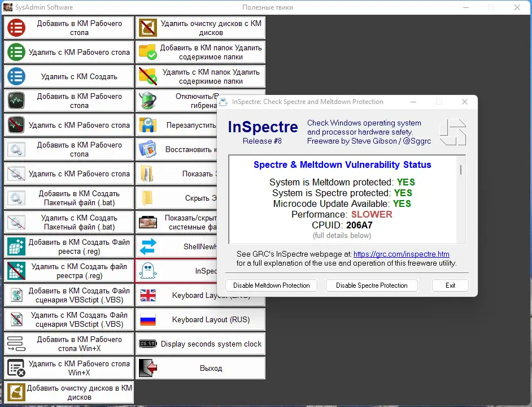
Task: Click the ghost icon in the InSpectre title bar
Action: click(x=223, y=102)
